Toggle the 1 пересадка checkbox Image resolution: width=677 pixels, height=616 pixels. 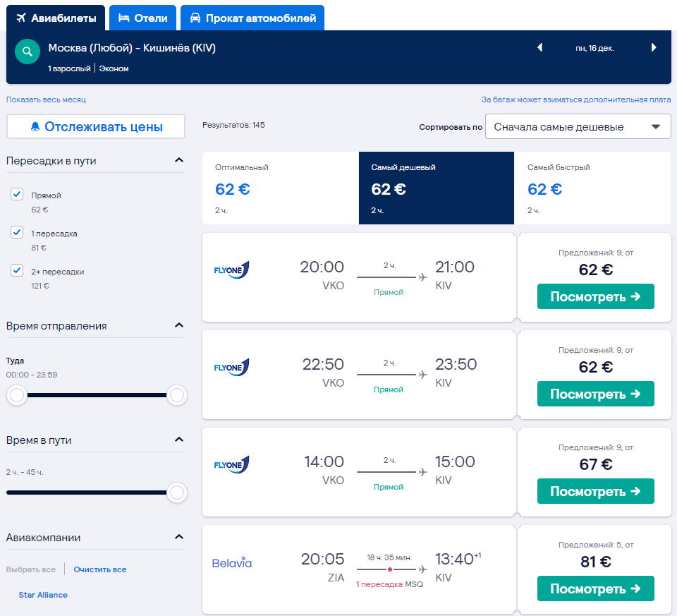(18, 233)
